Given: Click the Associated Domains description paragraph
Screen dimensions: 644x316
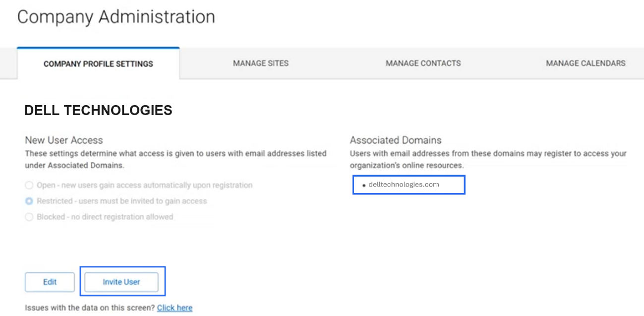Looking at the screenshot, I should coord(488,159).
